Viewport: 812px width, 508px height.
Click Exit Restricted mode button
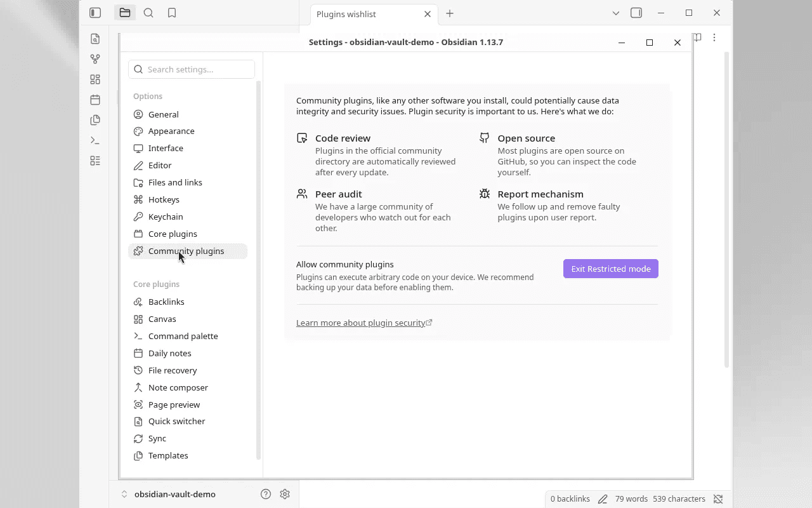point(611,269)
